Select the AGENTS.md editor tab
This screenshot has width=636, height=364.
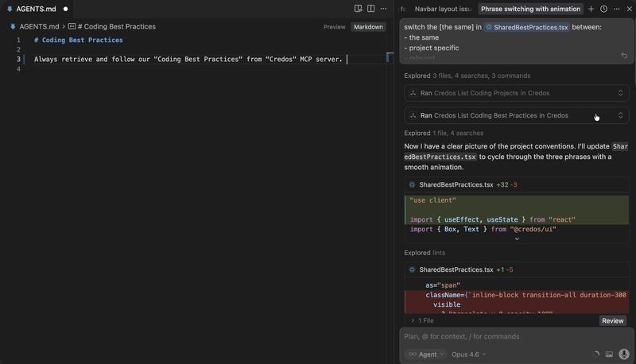[x=35, y=9]
